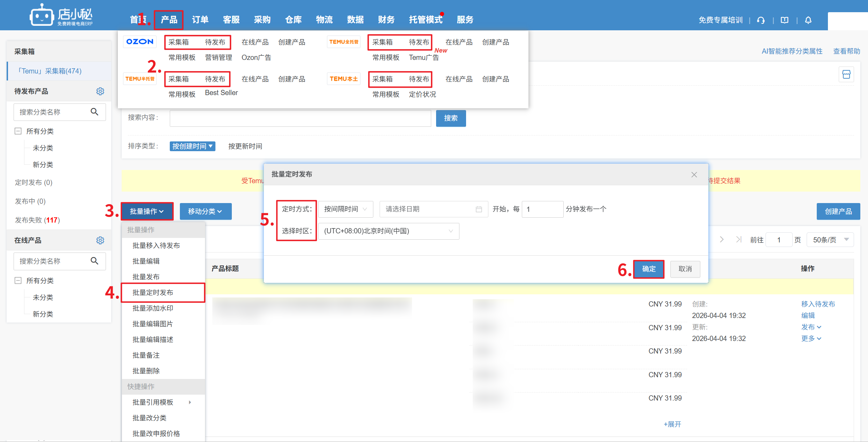Open the 定时方式 按间隔时间 dropdown
Image resolution: width=868 pixels, height=442 pixels.
(345, 209)
